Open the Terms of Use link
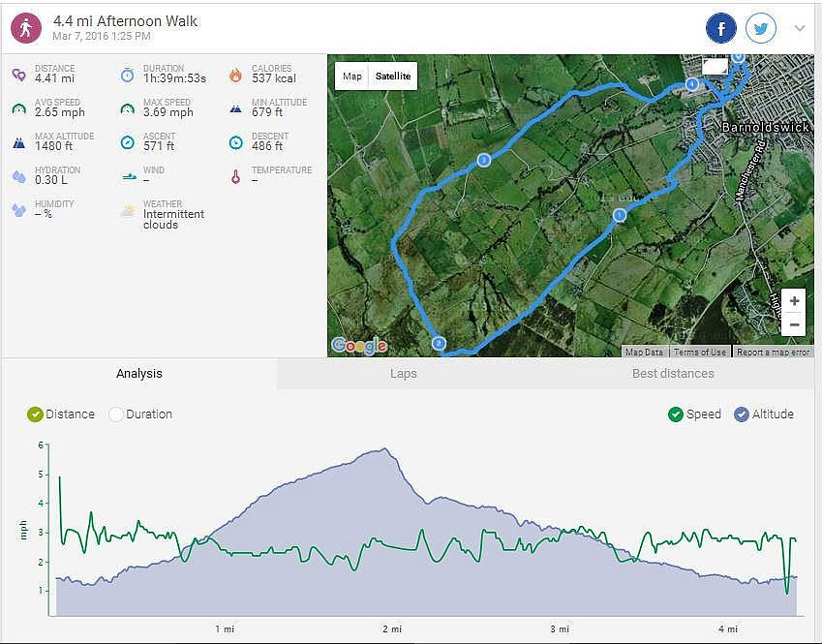This screenshot has width=822, height=644. point(701,353)
